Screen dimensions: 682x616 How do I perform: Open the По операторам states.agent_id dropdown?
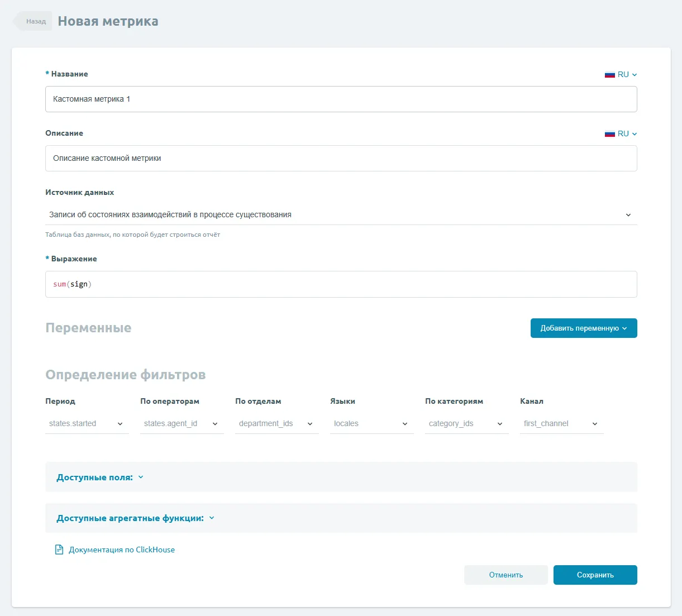coord(182,424)
